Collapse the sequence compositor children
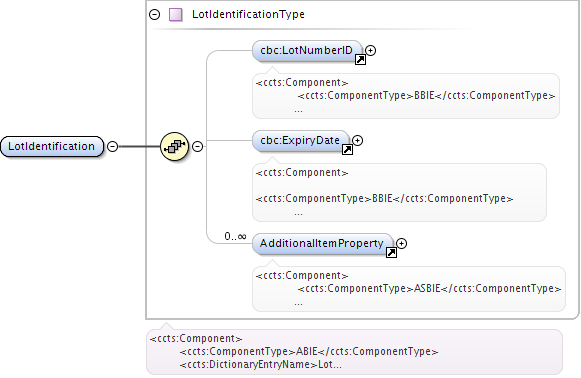Screen dimensions: 581x378 point(197,146)
